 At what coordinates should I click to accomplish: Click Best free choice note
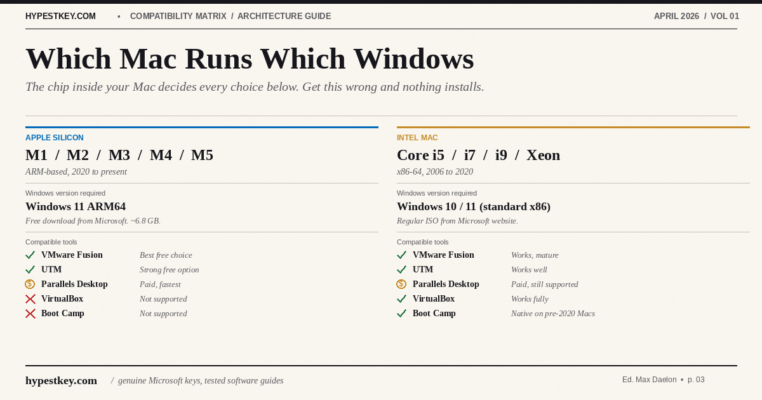click(x=166, y=255)
